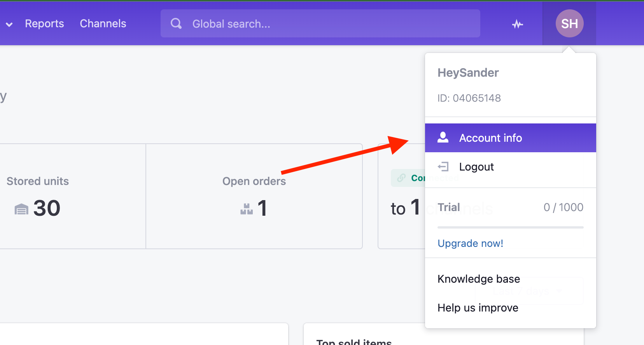644x345 pixels.
Task: Click the Stored units label
Action: tap(38, 181)
